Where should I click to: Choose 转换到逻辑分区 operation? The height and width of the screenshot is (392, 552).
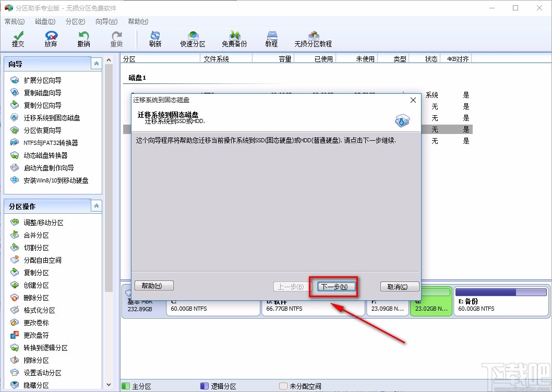39,348
